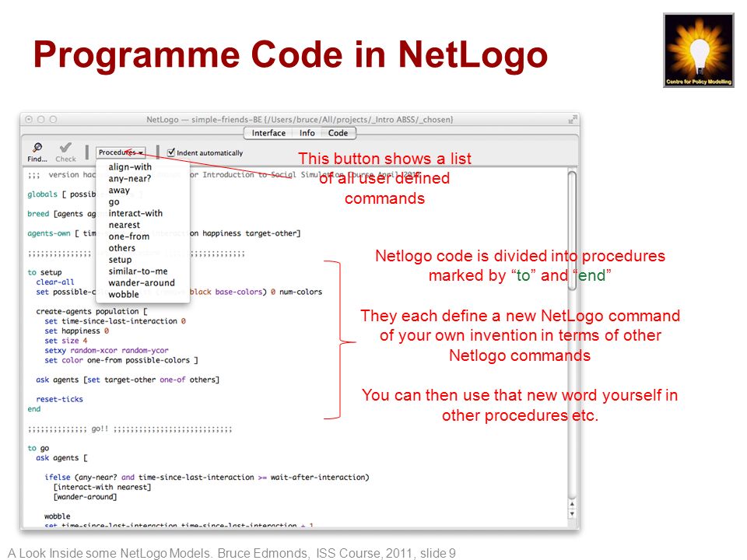Switch to the Info tab

coord(307,133)
